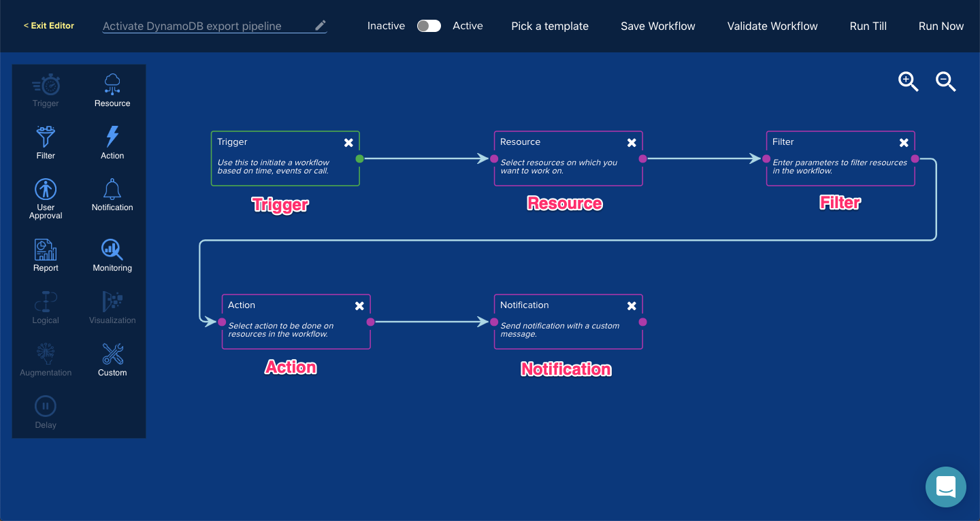Add an Action node from sidebar

pos(112,137)
